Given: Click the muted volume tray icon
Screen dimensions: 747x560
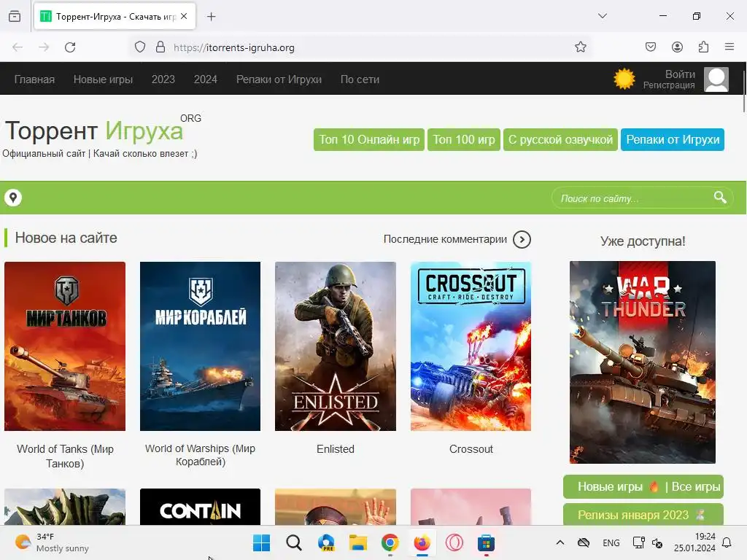Looking at the screenshot, I should pyautogui.click(x=658, y=542).
